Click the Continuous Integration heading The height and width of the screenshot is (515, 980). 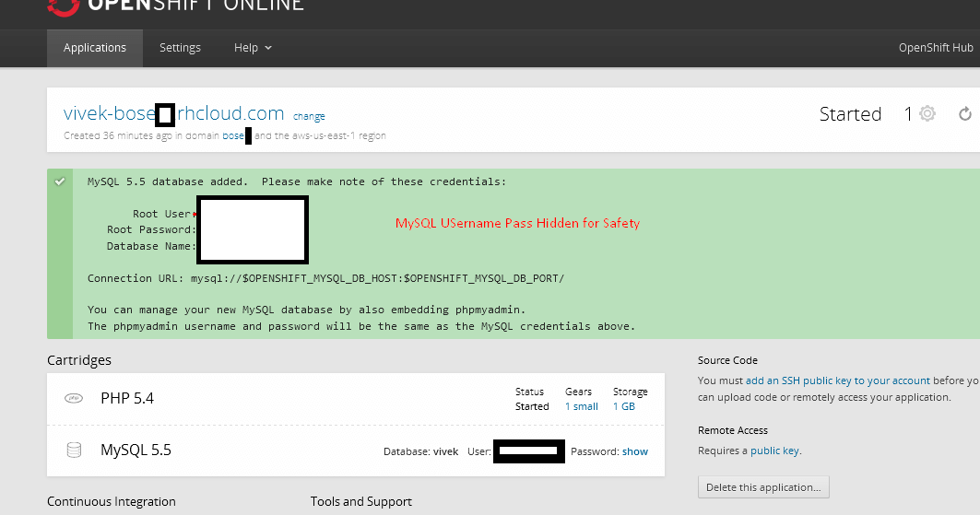pos(112,501)
